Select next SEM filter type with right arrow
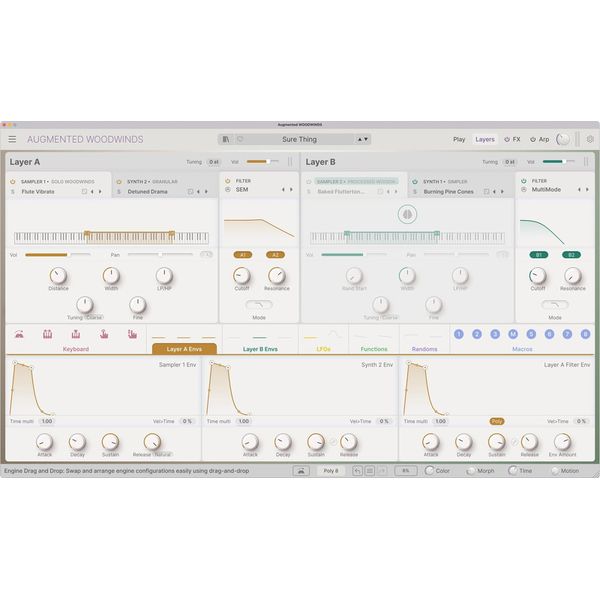Image resolution: width=600 pixels, height=600 pixels. pyautogui.click(x=291, y=189)
